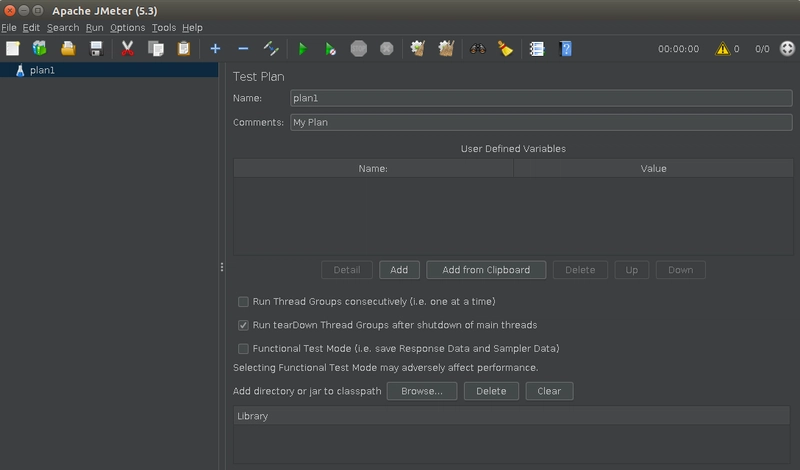Click the New test plan icon
Viewport: 800px width, 470px height.
(x=12, y=48)
